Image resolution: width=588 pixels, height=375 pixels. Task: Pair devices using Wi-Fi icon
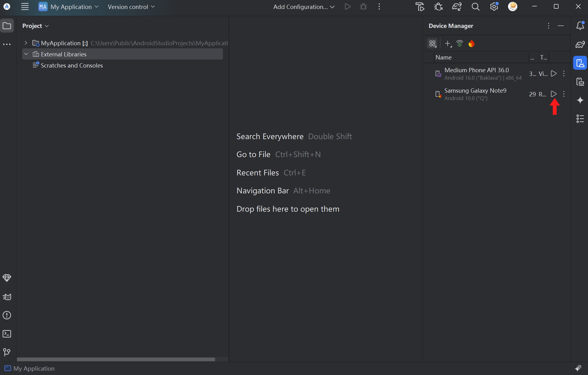click(x=460, y=44)
